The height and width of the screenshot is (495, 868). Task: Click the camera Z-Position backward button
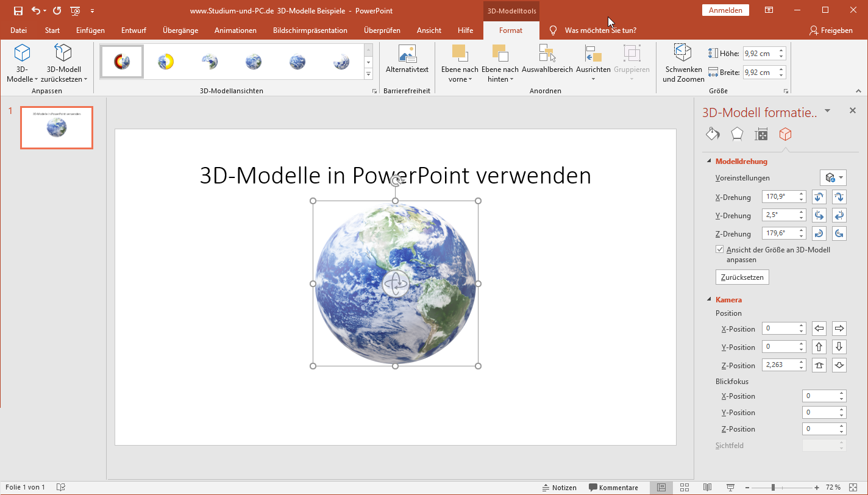tap(839, 365)
